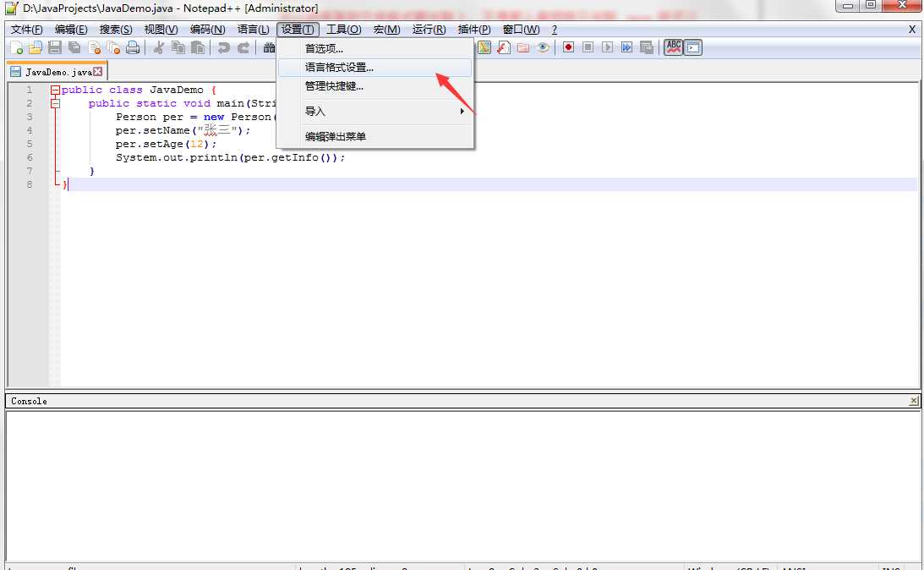The image size is (924, 570).
Task: Close document with X at menu bar right
Action: coord(911,30)
